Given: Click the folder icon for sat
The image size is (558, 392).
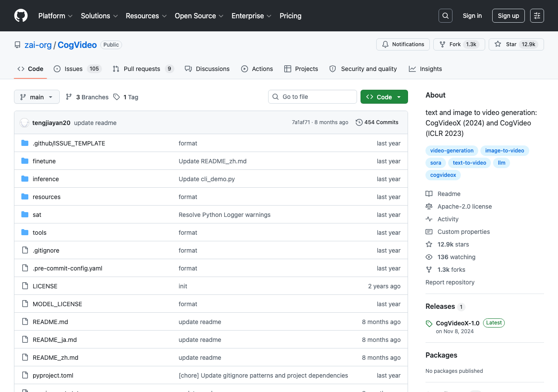Looking at the screenshot, I should (x=25, y=215).
